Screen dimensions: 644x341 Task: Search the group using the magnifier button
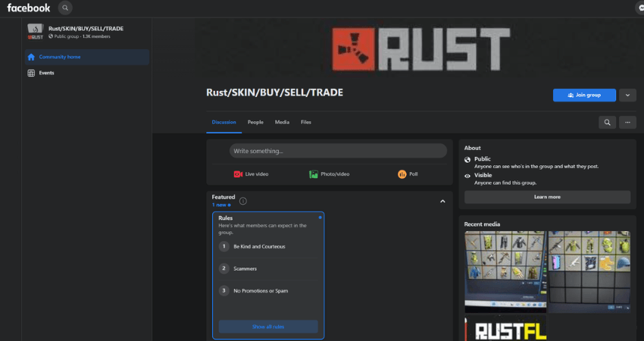pos(607,123)
